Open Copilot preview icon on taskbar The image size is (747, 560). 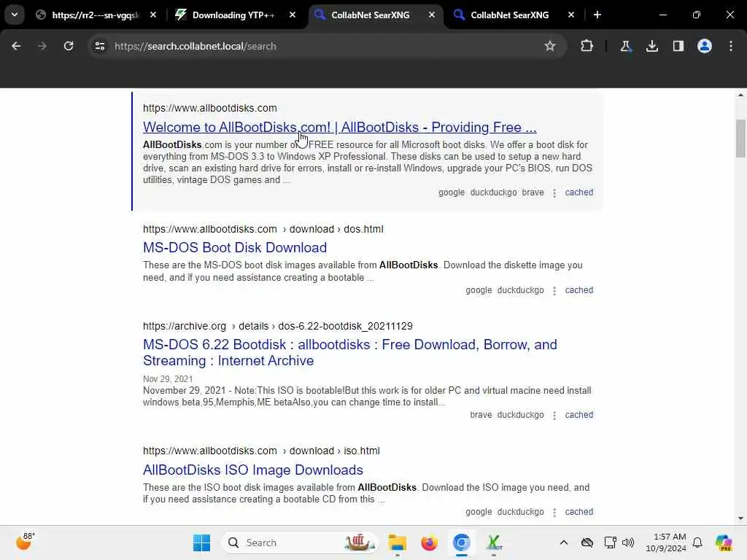pos(724,542)
